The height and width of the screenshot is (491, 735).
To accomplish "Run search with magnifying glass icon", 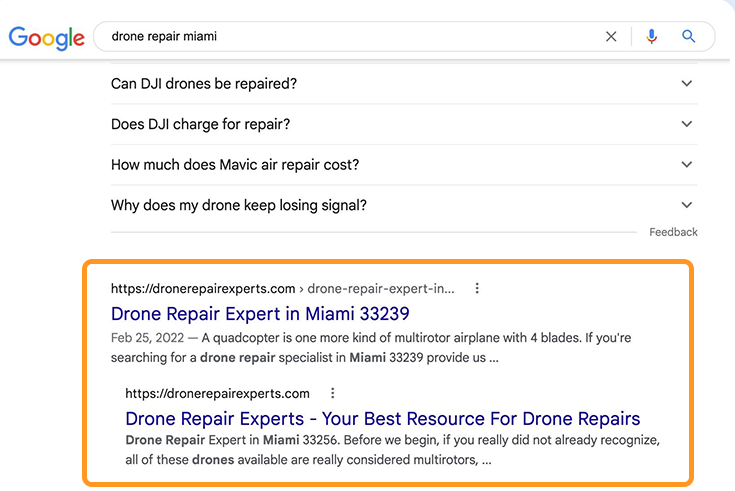I will tap(688, 36).
